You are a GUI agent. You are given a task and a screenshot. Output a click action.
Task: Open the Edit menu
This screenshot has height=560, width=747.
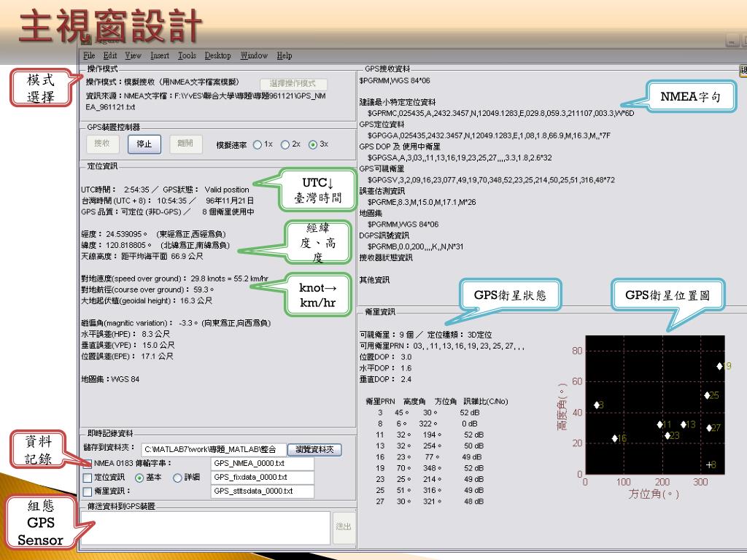tap(110, 55)
